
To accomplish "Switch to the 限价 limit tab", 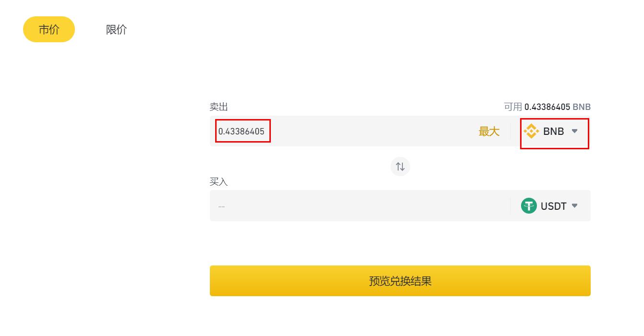I will coord(116,29).
